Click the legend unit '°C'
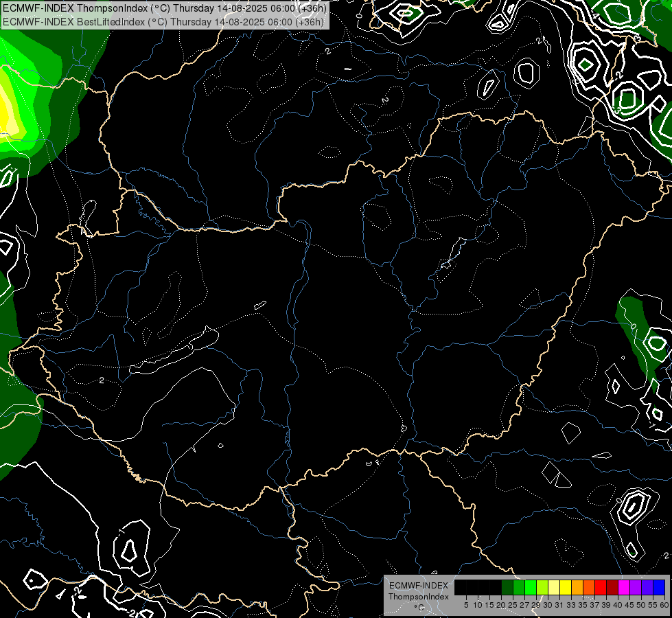 419,608
